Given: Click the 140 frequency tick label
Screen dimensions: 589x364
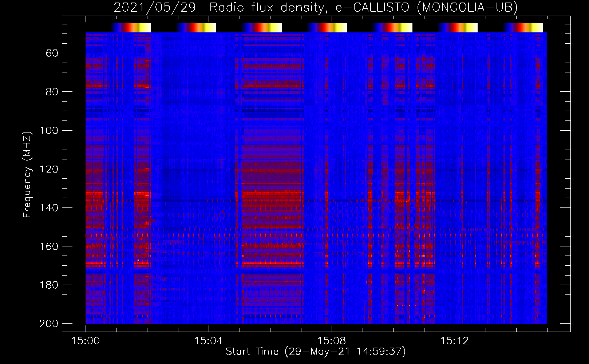Looking at the screenshot, I should pyautogui.click(x=49, y=208).
